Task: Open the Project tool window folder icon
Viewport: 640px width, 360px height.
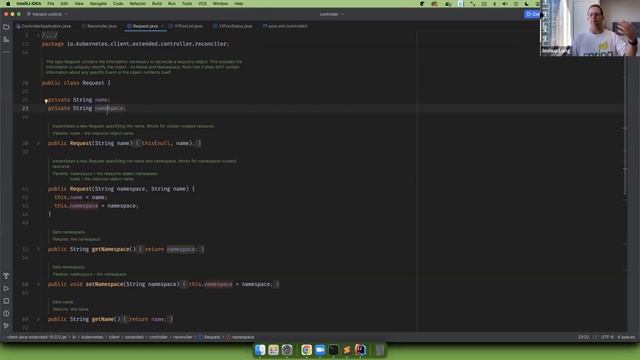Action: [6, 27]
